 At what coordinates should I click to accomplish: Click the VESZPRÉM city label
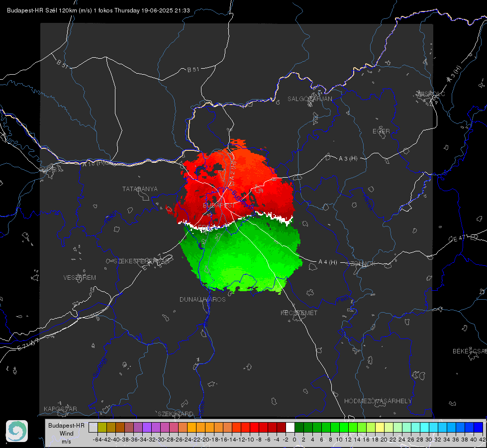80,278
